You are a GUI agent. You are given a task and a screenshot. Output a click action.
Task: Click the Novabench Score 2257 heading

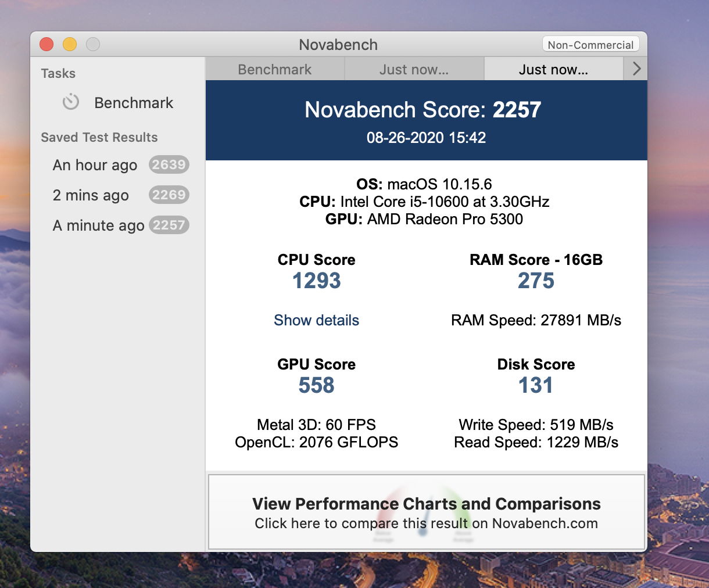[x=423, y=109]
